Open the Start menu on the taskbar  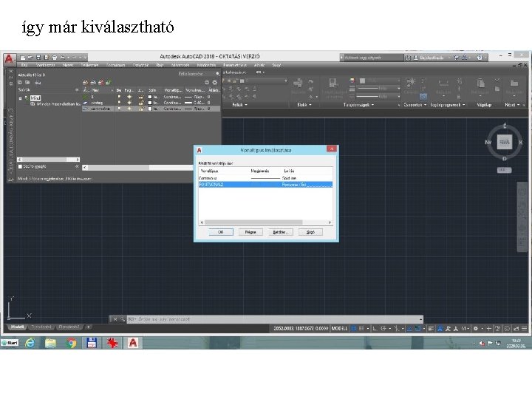tap(10, 343)
